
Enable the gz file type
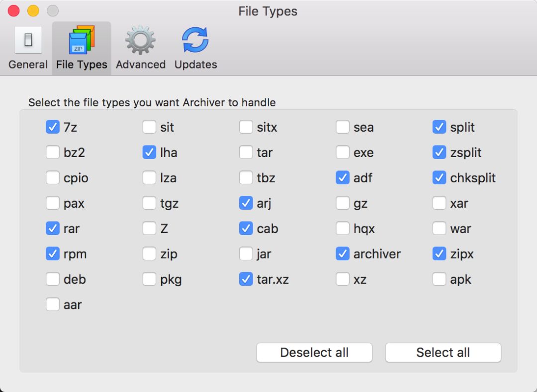point(343,203)
